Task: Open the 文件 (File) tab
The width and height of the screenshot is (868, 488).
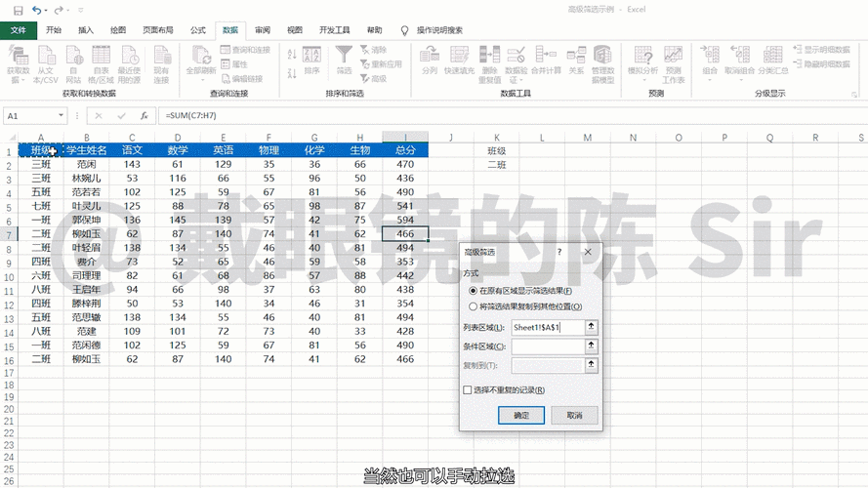Action: (19, 30)
